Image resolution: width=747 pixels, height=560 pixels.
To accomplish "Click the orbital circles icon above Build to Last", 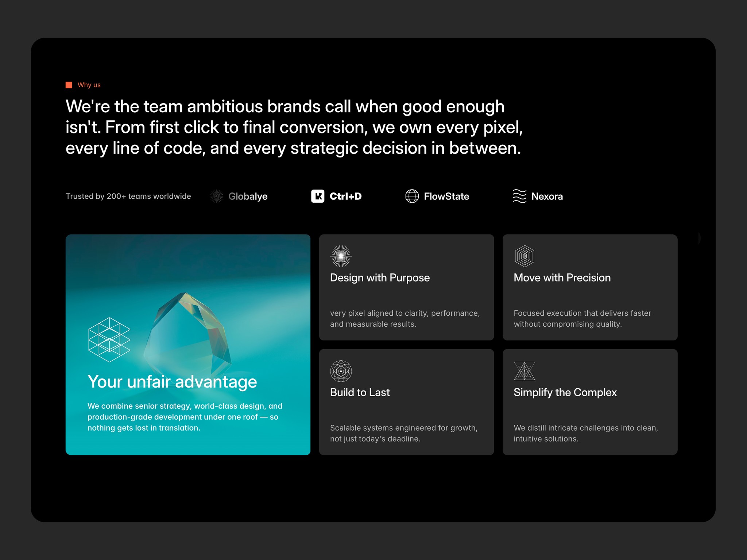I will (341, 371).
